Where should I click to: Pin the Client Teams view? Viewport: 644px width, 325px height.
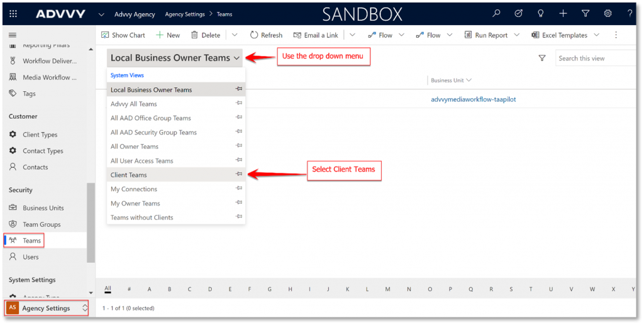pyautogui.click(x=238, y=175)
